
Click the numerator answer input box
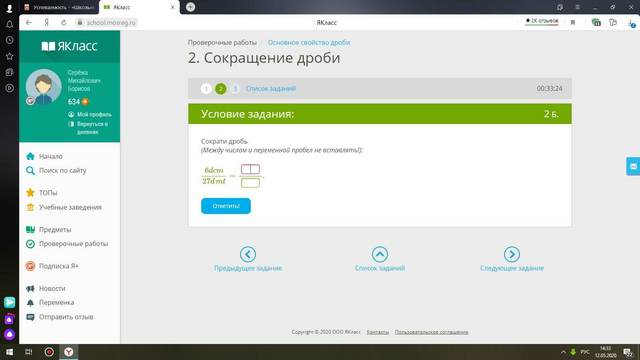250,169
